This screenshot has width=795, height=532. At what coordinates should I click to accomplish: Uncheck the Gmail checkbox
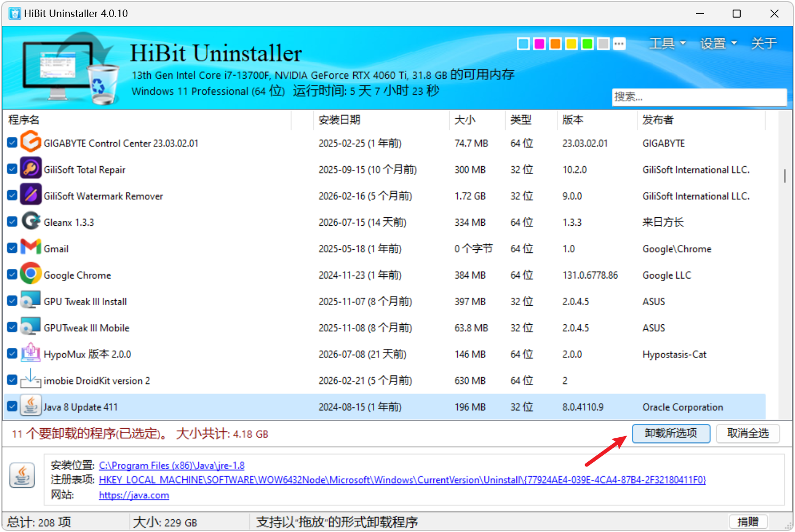click(12, 248)
